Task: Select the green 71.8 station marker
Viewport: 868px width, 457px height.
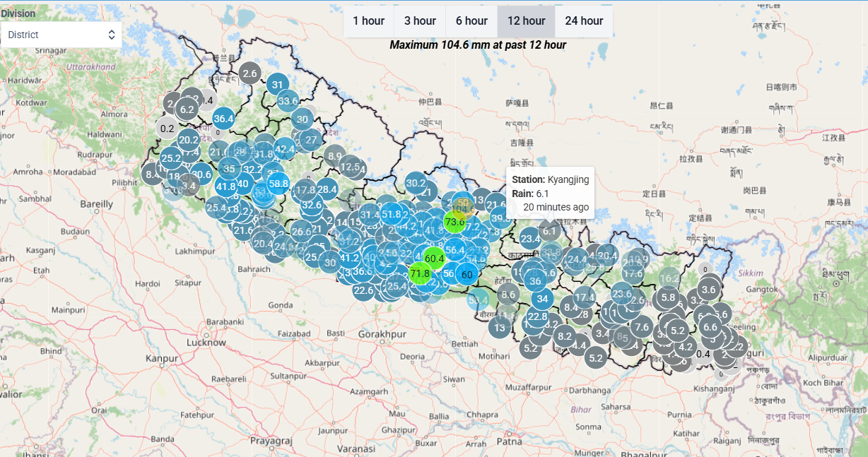Action: [x=420, y=273]
